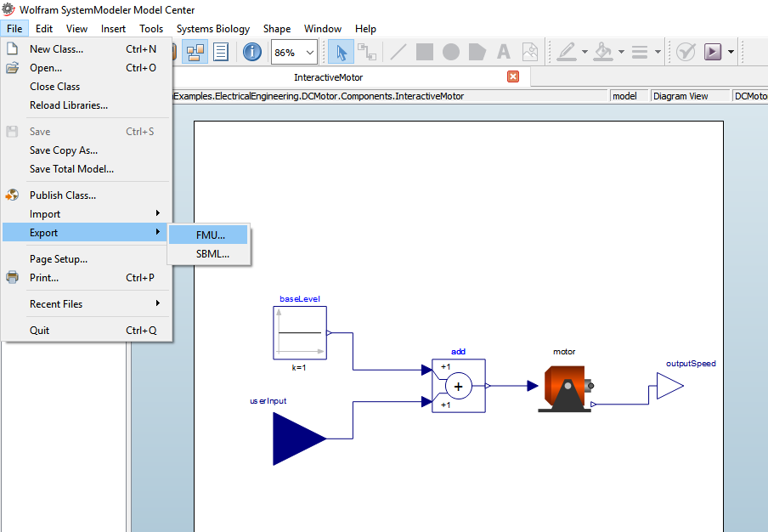
Task: Open the Shape menu
Action: coord(277,29)
